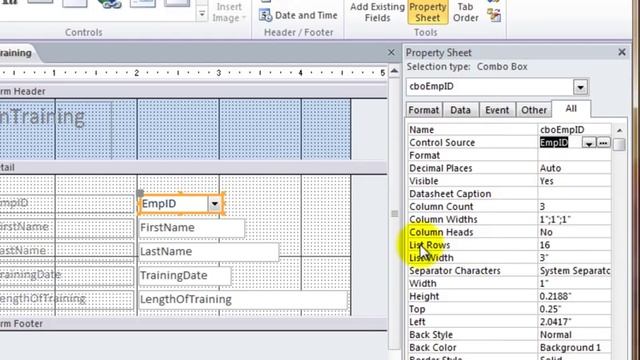Switch to the Format tab
The height and width of the screenshot is (360, 640).
pos(424,110)
